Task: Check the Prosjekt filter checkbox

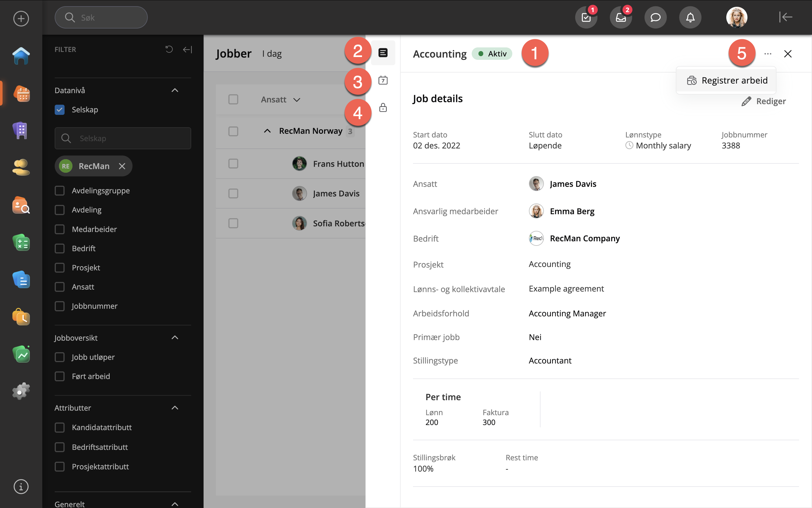Action: pyautogui.click(x=60, y=268)
